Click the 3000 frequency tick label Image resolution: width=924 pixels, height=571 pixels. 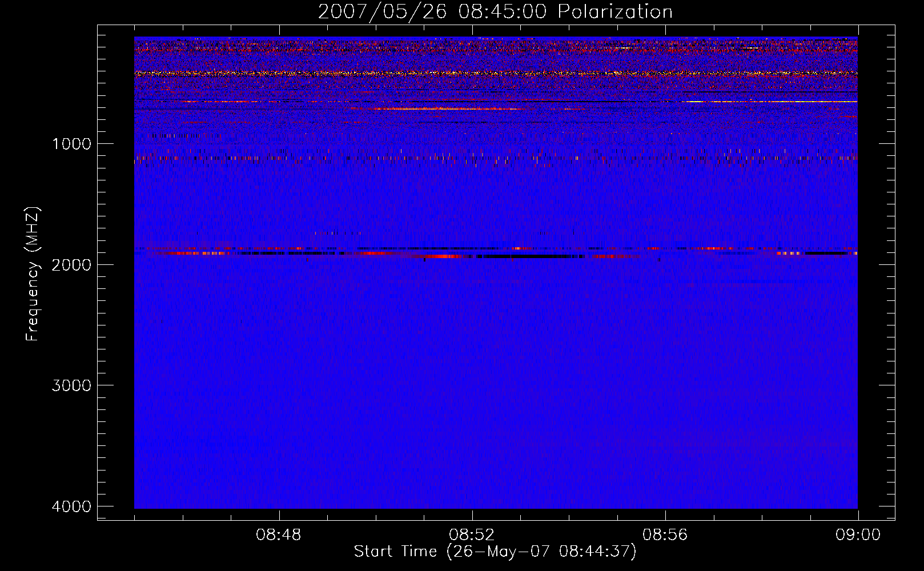[x=71, y=385]
